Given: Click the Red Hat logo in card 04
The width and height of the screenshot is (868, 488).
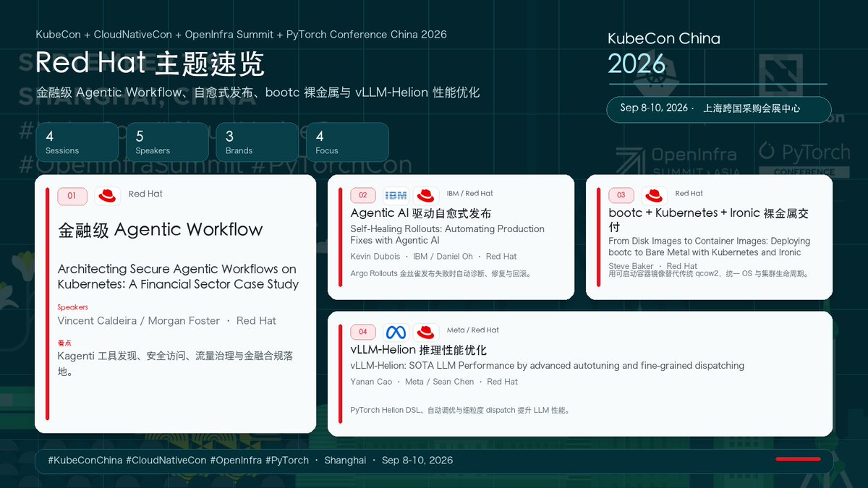Looking at the screenshot, I should click(426, 332).
